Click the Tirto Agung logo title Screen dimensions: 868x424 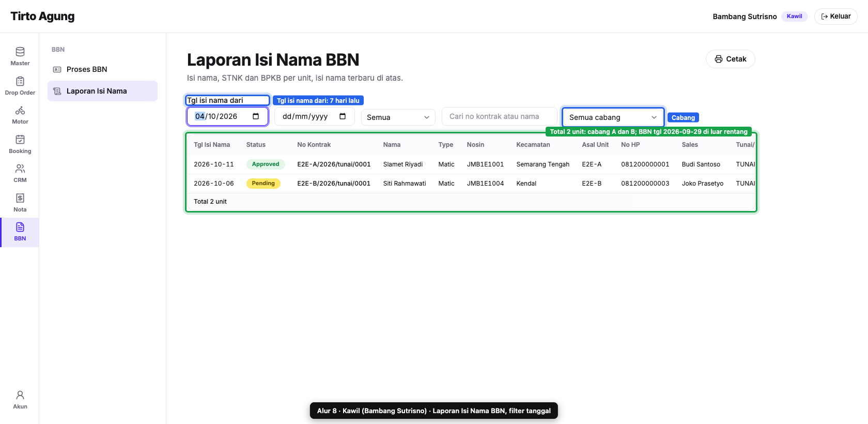click(x=42, y=16)
